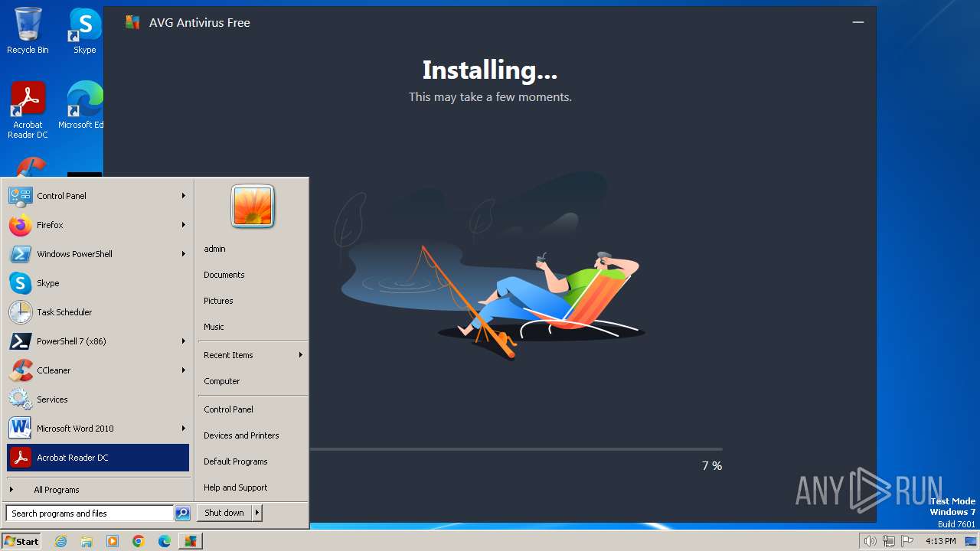Expand the CCleaner jump list arrow

(184, 370)
